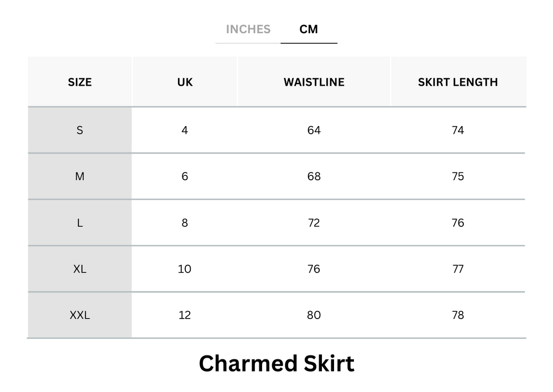Click the waistline value 64 cell
Viewport: 553px width, 392px height.
click(x=314, y=130)
